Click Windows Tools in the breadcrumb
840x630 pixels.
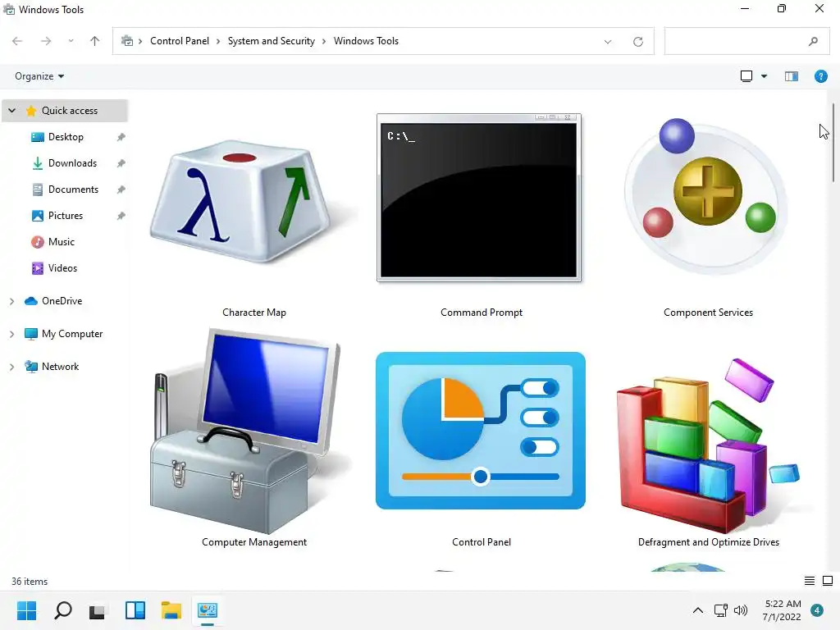(x=366, y=41)
